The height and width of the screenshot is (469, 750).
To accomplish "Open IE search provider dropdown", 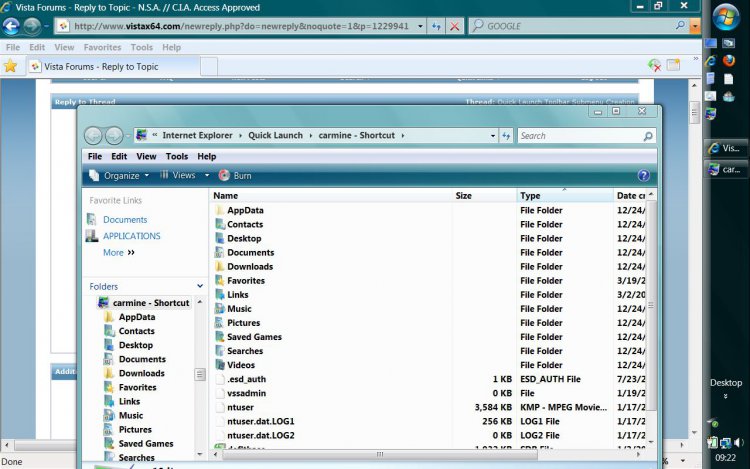I will coord(695,26).
